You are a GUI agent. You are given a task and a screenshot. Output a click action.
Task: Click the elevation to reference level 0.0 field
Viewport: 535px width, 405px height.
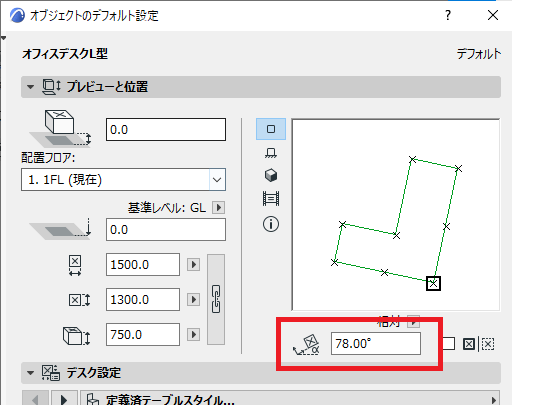click(x=166, y=230)
